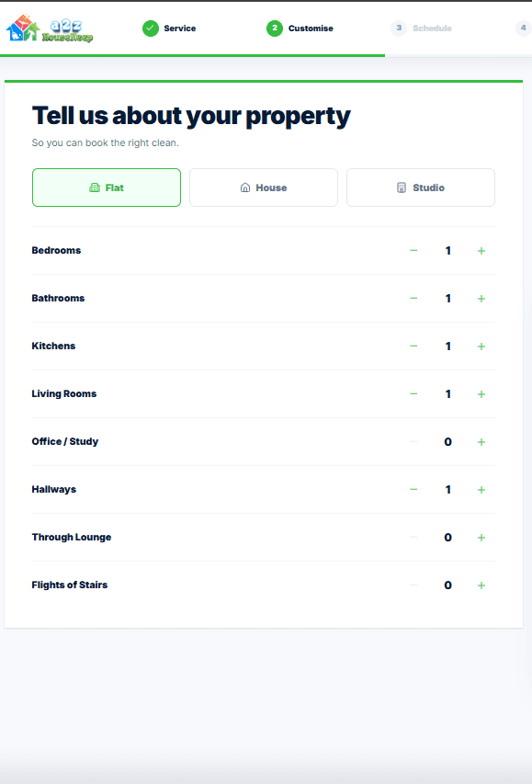532x784 pixels.
Task: Add one more Bathroom with plus icon
Action: (481, 299)
